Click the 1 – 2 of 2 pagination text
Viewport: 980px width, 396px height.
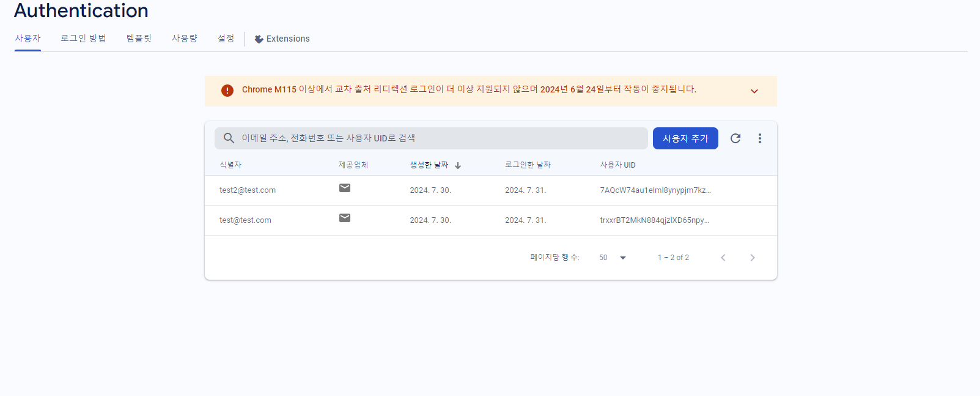(673, 258)
